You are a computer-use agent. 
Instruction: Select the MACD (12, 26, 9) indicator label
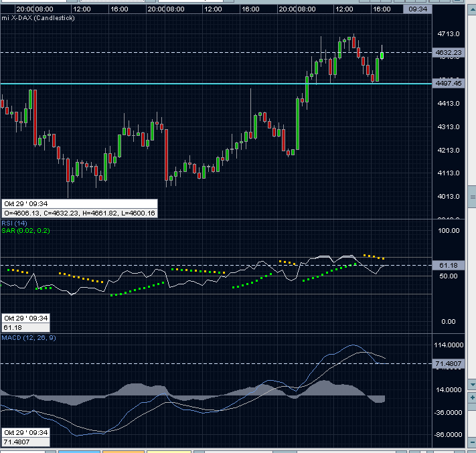[x=29, y=338]
